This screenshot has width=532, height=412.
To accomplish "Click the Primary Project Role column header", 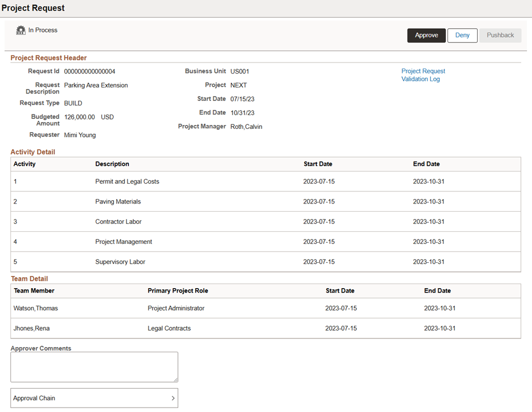I will point(178,291).
